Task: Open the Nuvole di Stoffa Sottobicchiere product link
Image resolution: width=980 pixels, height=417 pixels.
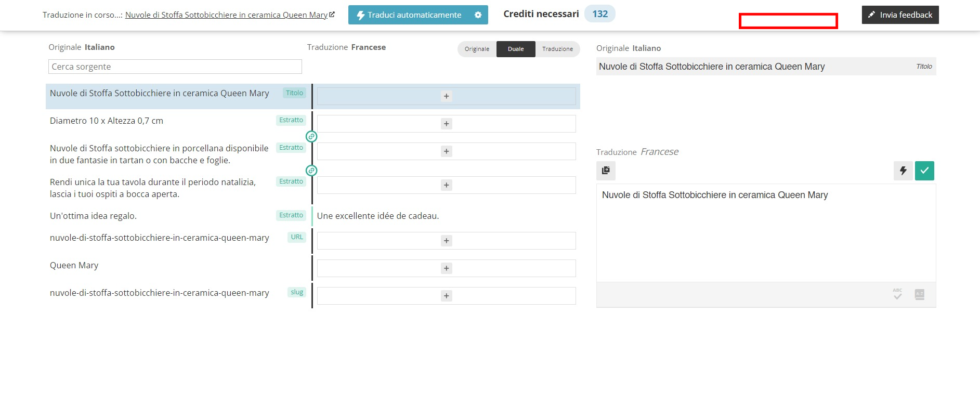Action: pyautogui.click(x=226, y=15)
